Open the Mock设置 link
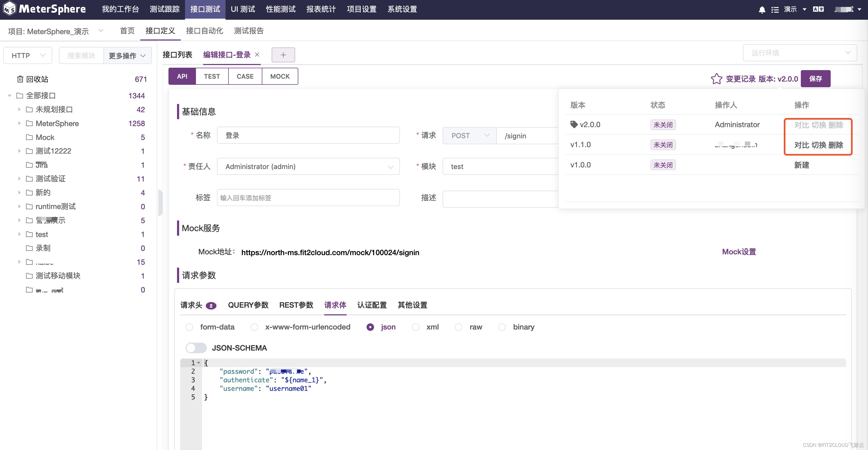 coord(739,252)
